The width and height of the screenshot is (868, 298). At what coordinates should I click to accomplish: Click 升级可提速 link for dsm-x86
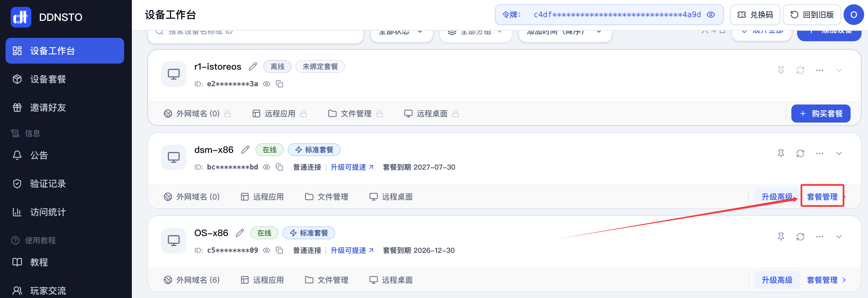[x=352, y=167]
